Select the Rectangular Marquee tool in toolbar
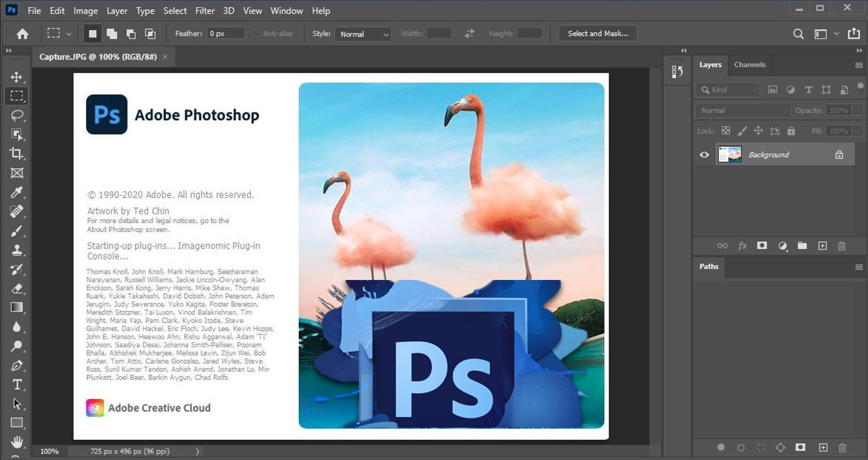Viewport: 868px width, 460px height. (17, 96)
